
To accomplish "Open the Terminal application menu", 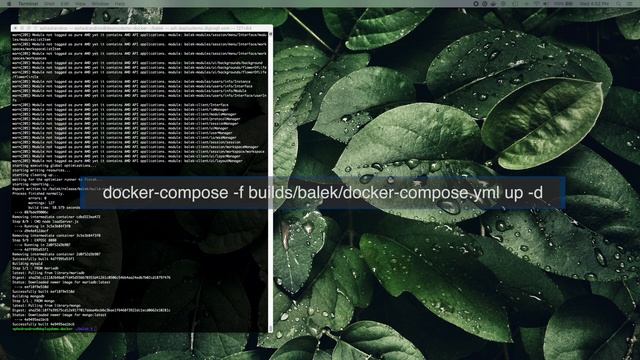I will click(28, 3).
